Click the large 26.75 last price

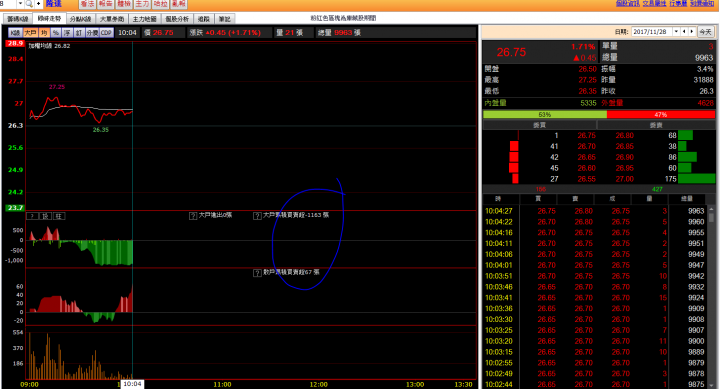tap(511, 52)
